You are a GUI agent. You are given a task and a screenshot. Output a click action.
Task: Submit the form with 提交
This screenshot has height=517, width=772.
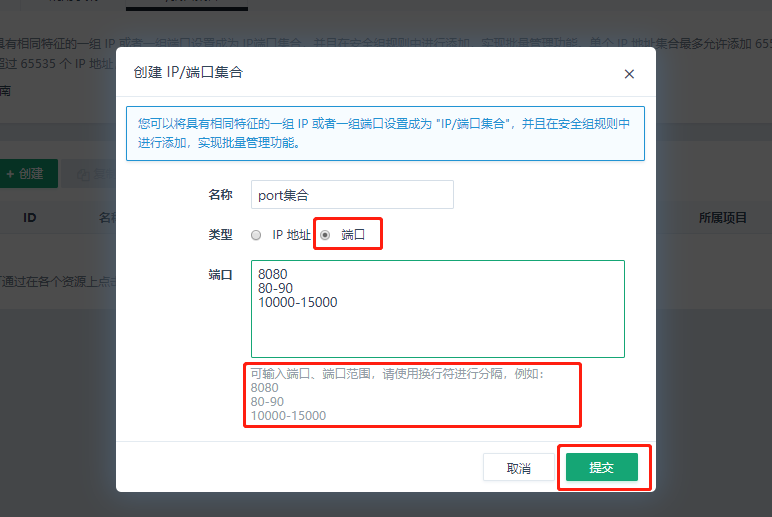click(x=601, y=468)
